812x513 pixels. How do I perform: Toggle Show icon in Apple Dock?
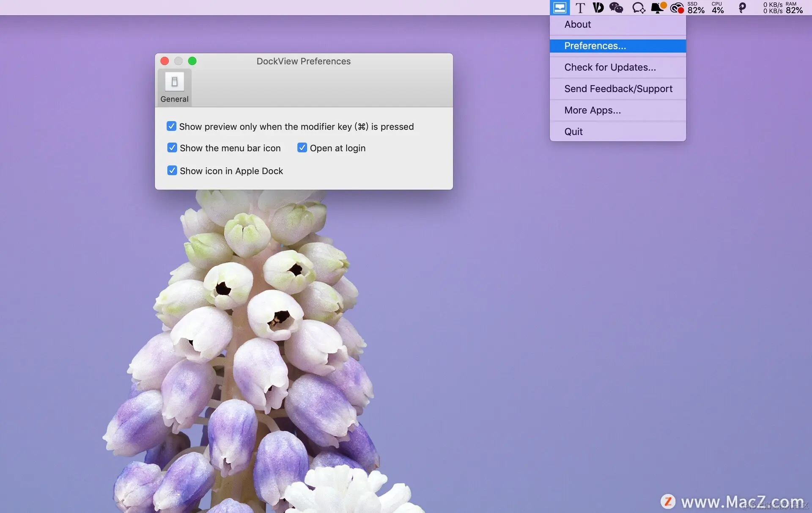(172, 171)
